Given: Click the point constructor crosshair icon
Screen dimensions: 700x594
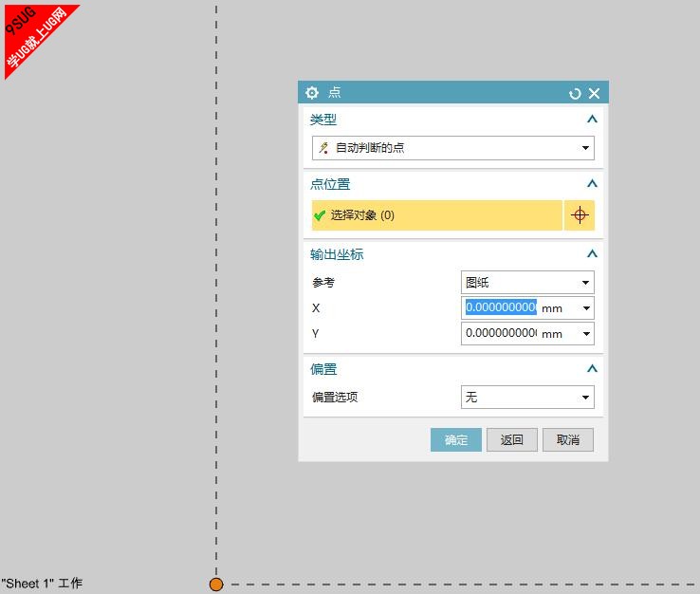Looking at the screenshot, I should (580, 215).
